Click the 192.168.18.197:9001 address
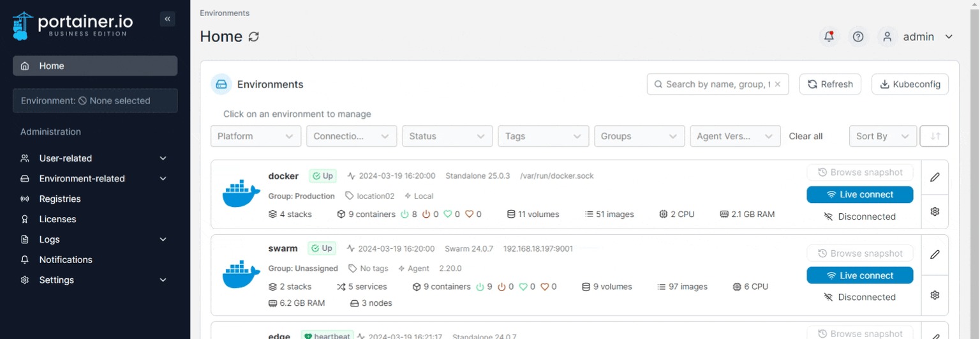The height and width of the screenshot is (339, 980). click(538, 248)
